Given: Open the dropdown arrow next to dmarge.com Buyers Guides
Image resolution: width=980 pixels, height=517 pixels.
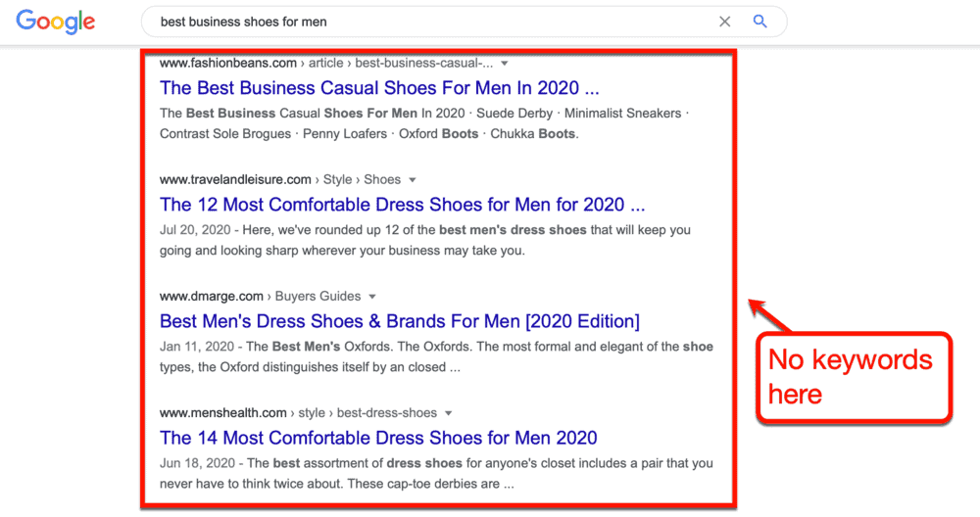Looking at the screenshot, I should [x=372, y=298].
